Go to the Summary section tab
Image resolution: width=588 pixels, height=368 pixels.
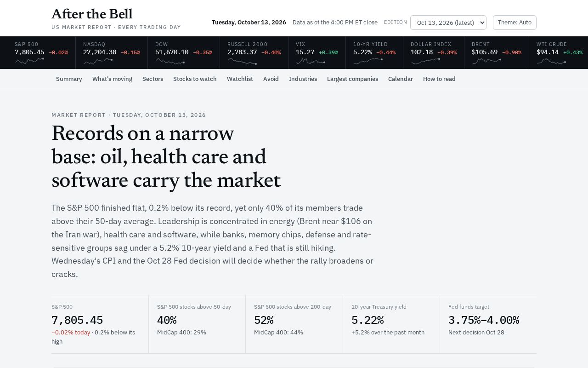pos(69,79)
